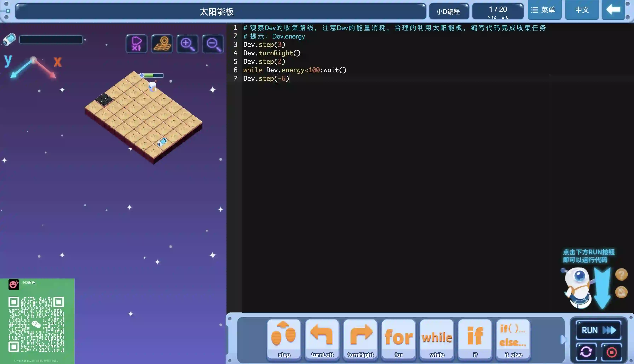Click the map location marker icon
Screen dimensions: 634x364
(x=162, y=44)
